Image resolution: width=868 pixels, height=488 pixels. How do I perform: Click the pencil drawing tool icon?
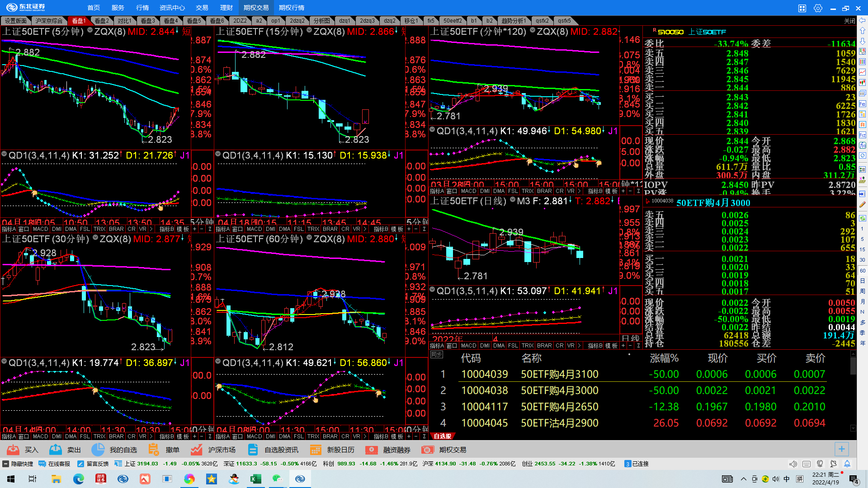tap(863, 204)
